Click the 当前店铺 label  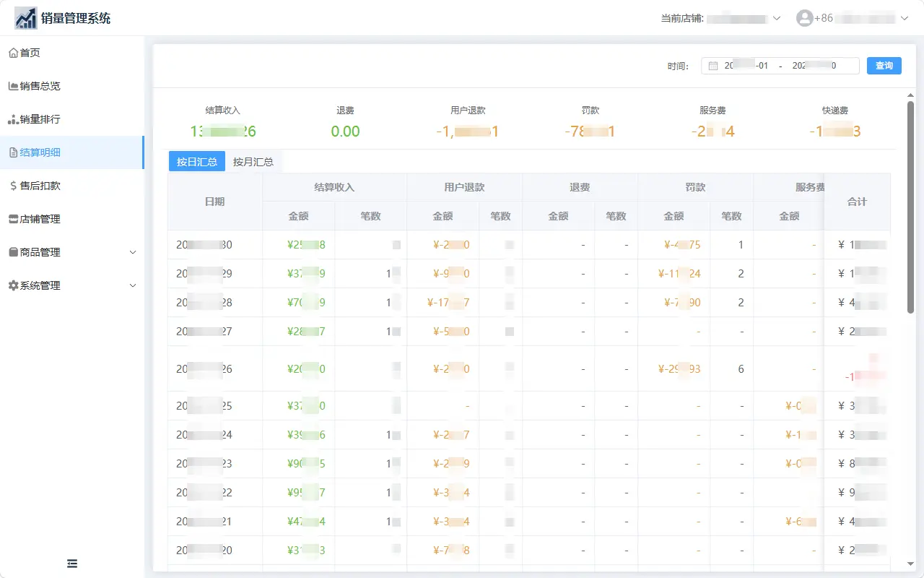[x=683, y=19]
